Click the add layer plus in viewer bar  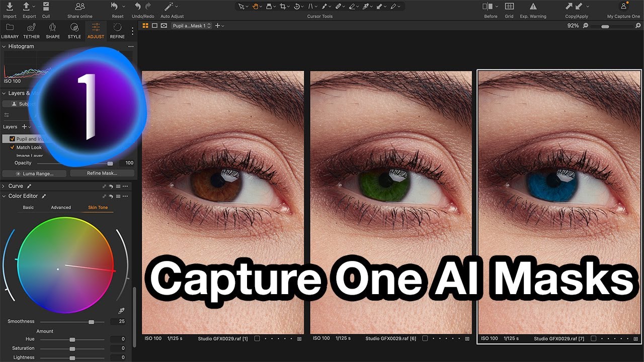coord(218,26)
